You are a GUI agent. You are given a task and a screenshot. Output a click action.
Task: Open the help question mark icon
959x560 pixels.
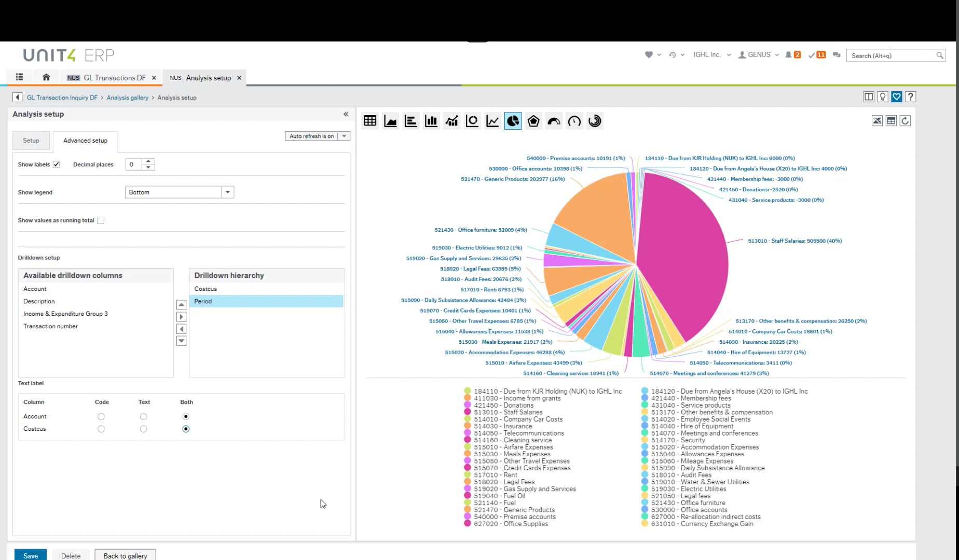(911, 96)
